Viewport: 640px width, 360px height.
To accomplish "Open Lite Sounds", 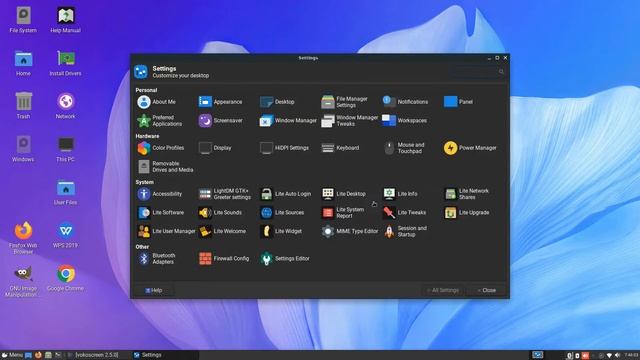I will 220,213.
